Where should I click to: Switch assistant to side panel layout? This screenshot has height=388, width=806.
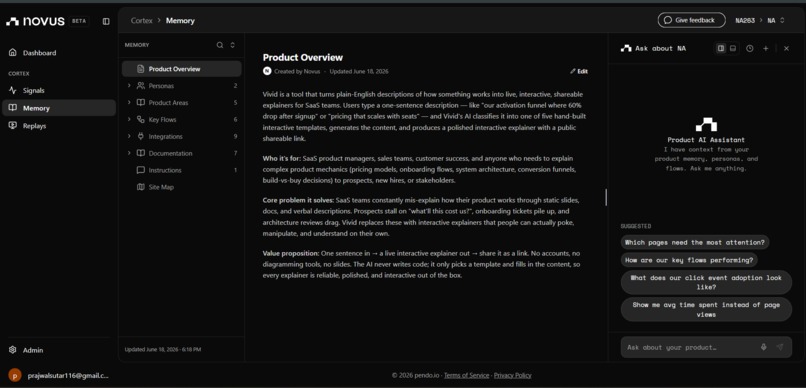[x=721, y=48]
